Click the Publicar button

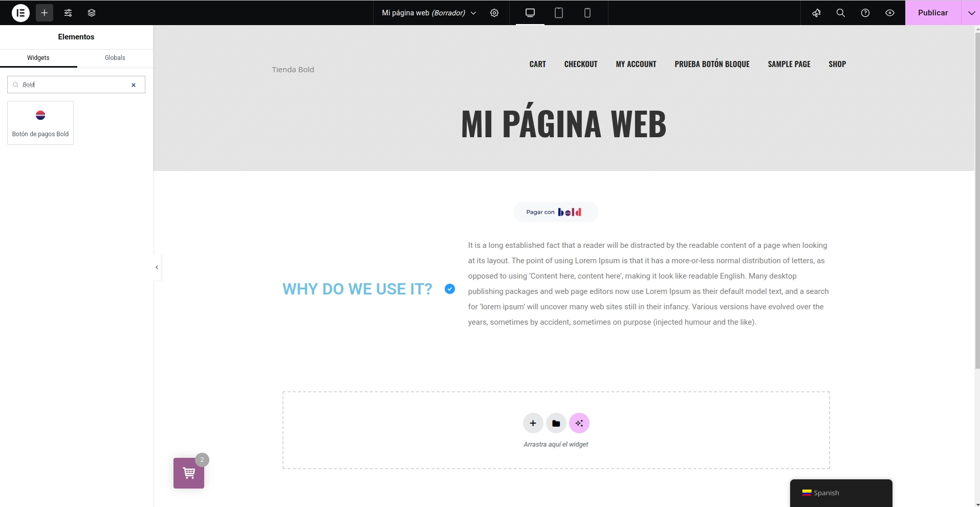pyautogui.click(x=933, y=13)
